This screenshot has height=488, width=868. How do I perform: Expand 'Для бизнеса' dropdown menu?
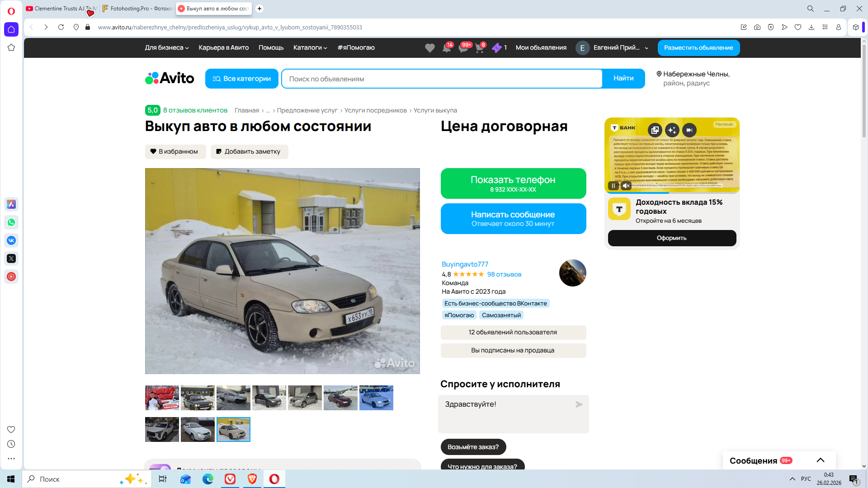(166, 47)
